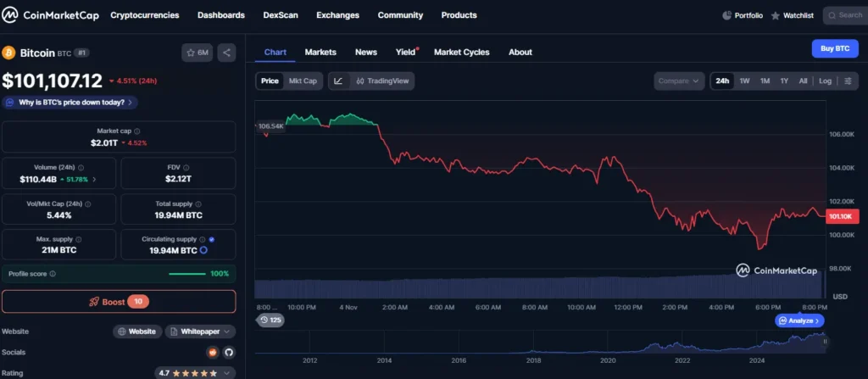The height and width of the screenshot is (379, 868).
Task: Switch to the Markets tab
Action: tap(320, 52)
